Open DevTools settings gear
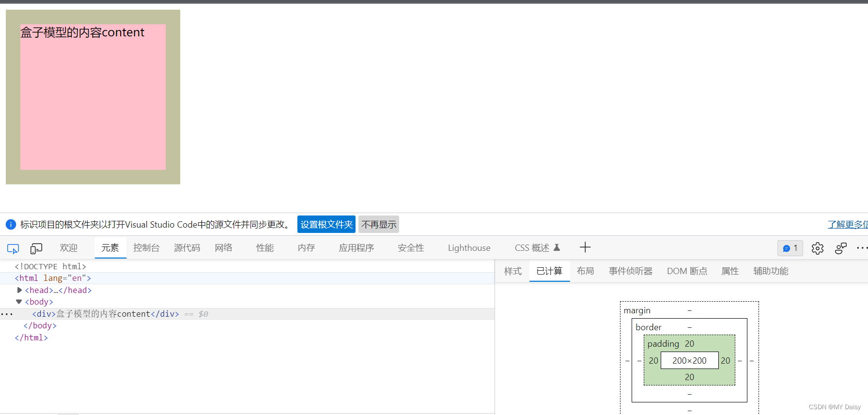Screen dimensions: 868x415 [818, 248]
